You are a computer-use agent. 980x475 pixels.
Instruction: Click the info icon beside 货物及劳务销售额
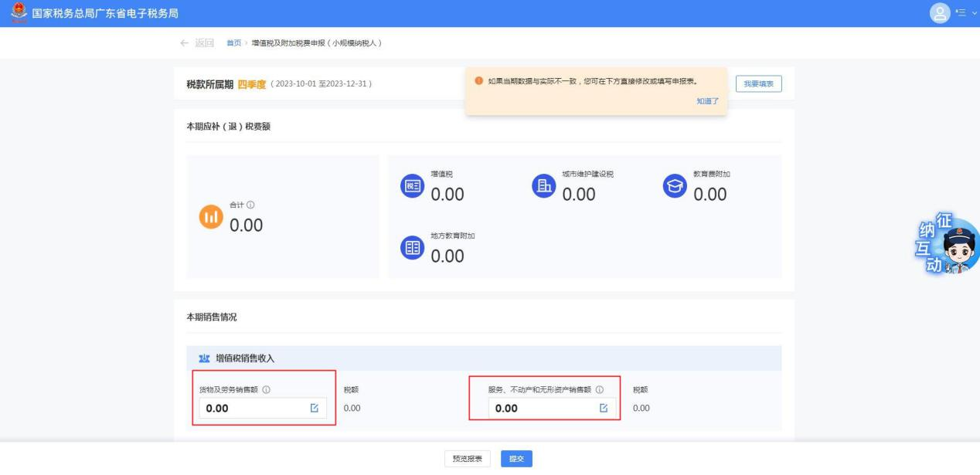pyautogui.click(x=266, y=389)
